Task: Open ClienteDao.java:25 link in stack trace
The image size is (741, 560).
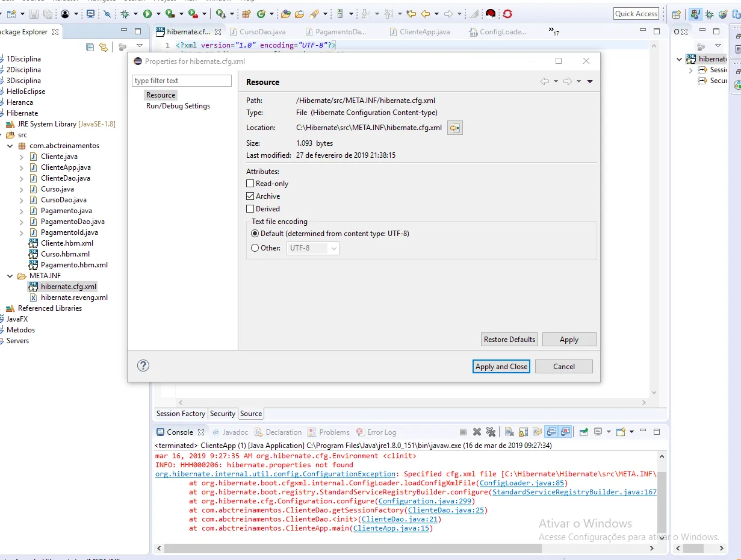Action: pyautogui.click(x=445, y=510)
